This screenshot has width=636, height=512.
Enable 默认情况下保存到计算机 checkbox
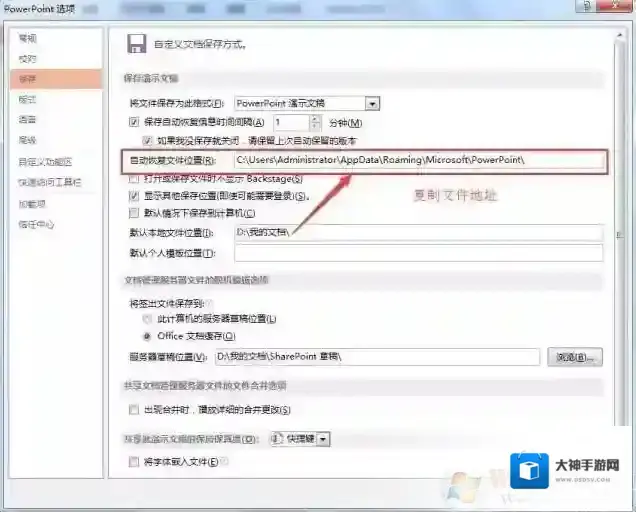tap(135, 212)
